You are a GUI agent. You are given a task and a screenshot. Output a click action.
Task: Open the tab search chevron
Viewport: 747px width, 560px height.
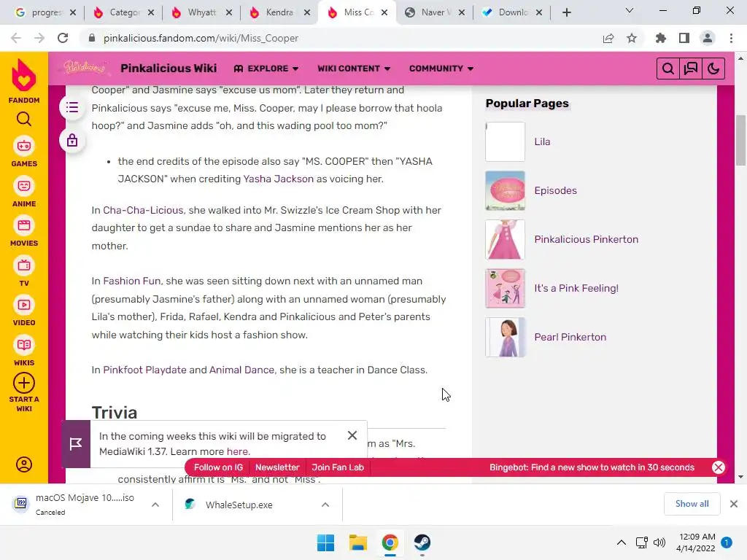coord(630,10)
